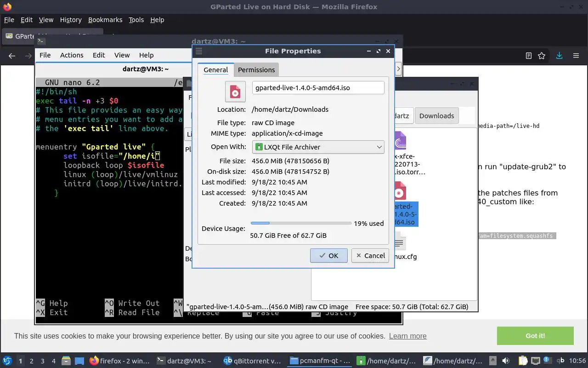Open the File Properties window menu icon

coord(199,51)
